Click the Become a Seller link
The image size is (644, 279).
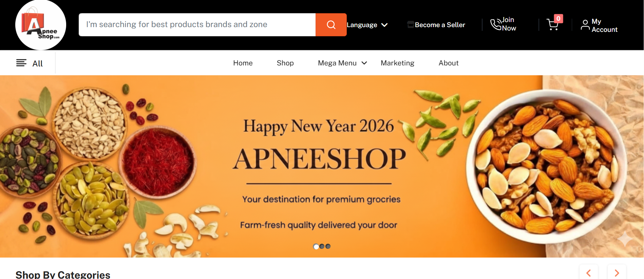click(440, 25)
